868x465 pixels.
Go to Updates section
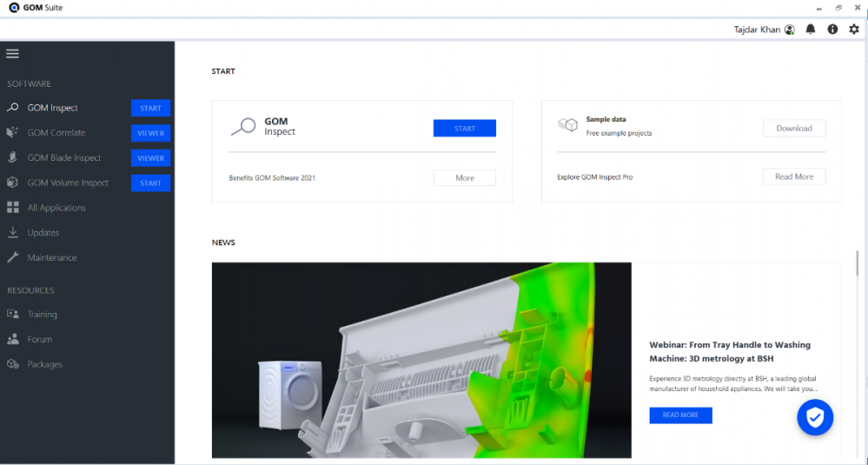pyautogui.click(x=43, y=233)
